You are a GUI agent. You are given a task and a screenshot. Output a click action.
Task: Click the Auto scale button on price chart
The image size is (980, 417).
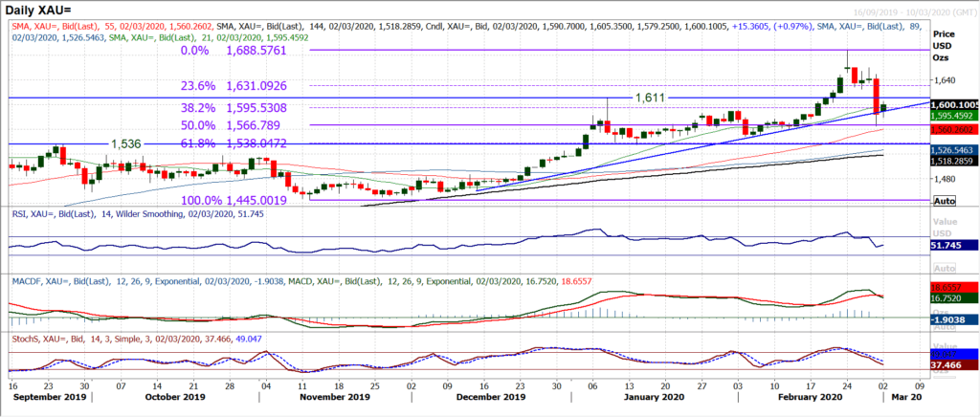click(x=944, y=201)
